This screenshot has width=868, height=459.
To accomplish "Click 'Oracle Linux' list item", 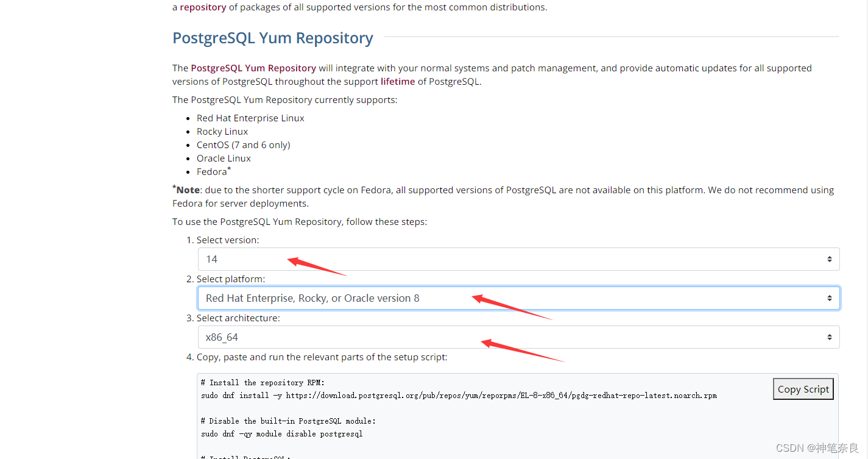I will [224, 158].
